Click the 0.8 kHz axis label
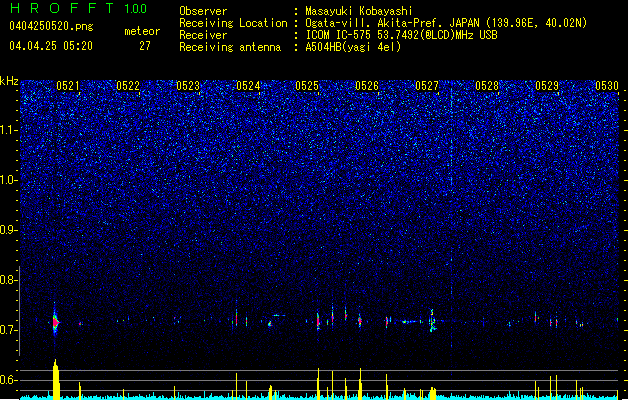629x400 pixels. pyautogui.click(x=8, y=280)
